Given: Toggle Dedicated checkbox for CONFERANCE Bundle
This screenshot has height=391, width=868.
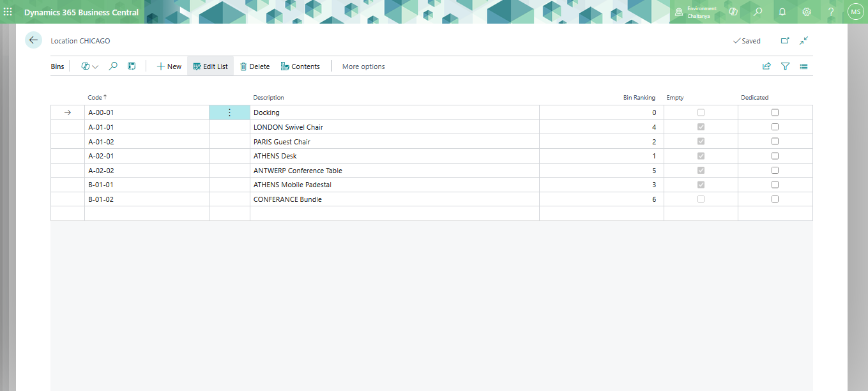Looking at the screenshot, I should click(x=775, y=199).
